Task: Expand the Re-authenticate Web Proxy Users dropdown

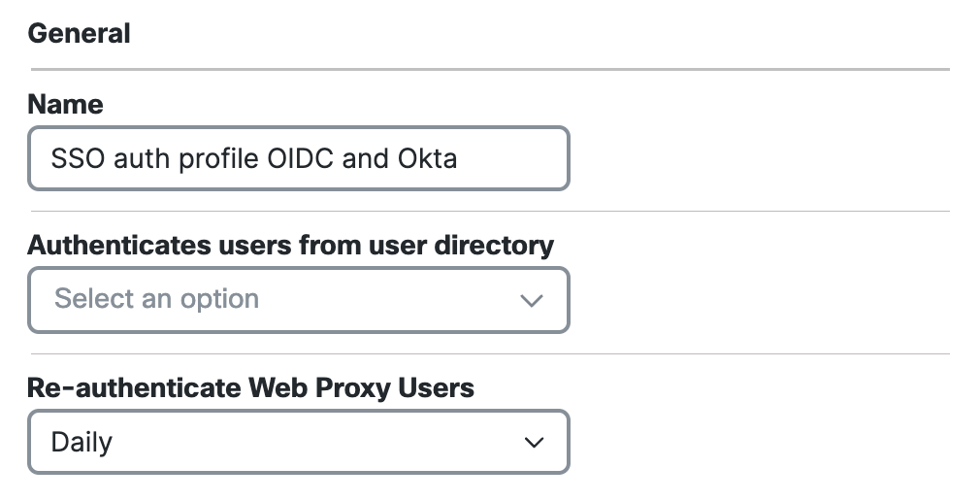Action: (x=299, y=442)
